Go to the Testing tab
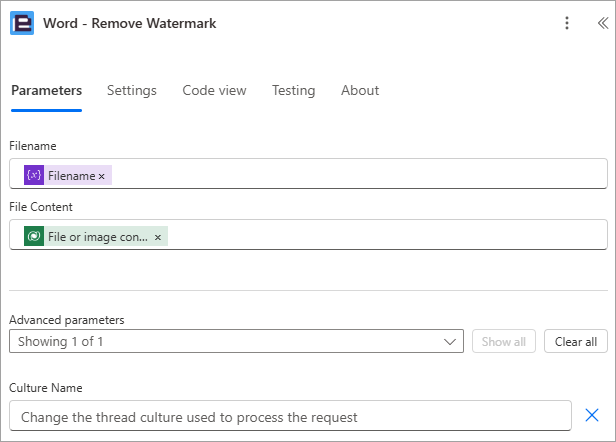Viewport: 616px width, 442px height. (293, 90)
